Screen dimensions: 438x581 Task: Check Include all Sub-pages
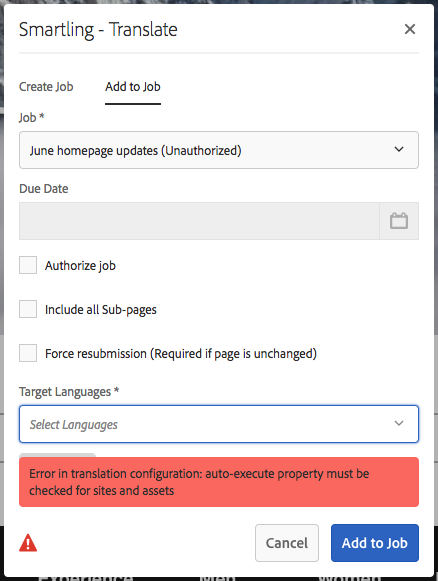pos(28,309)
